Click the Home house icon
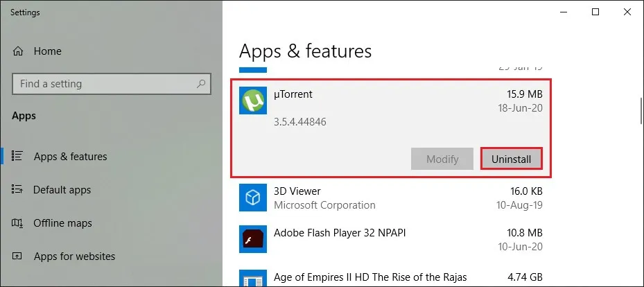Screen dimensions: 644x287 pos(17,51)
